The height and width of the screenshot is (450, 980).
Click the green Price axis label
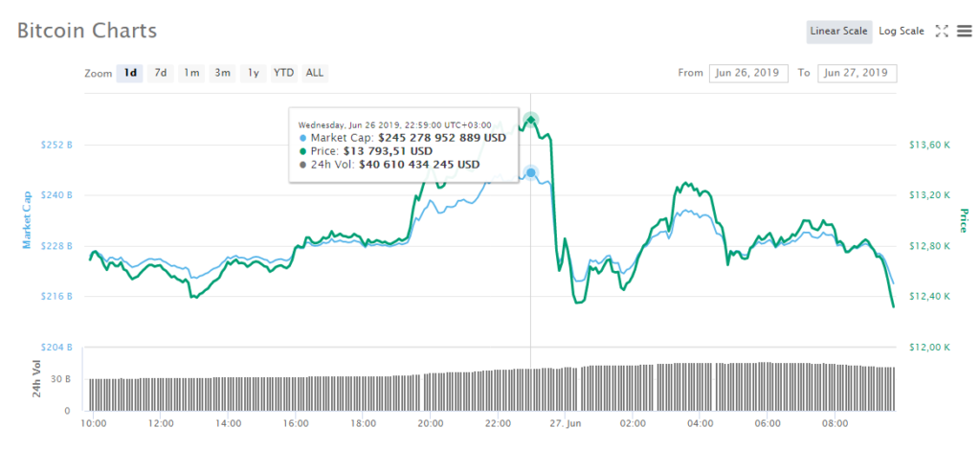coord(963,220)
